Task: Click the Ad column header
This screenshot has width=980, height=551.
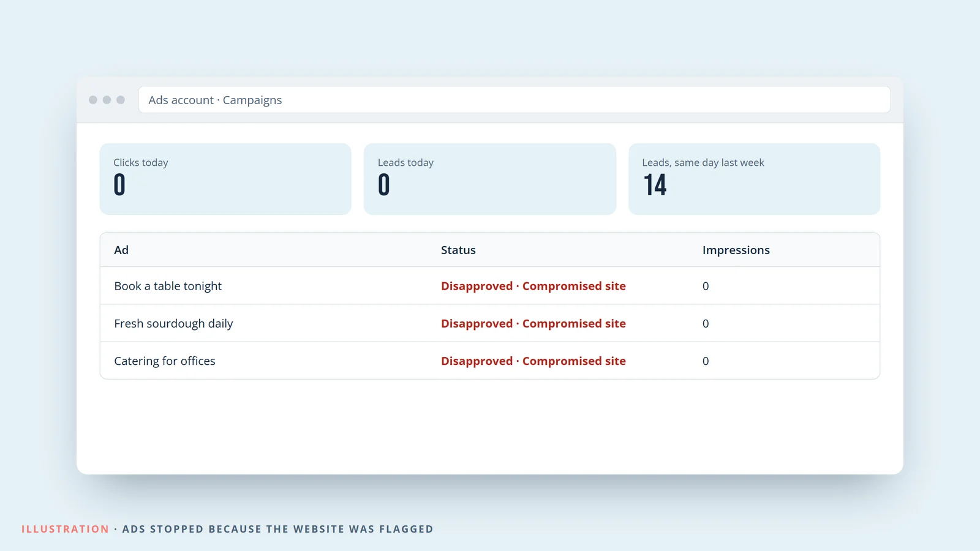Action: [x=121, y=250]
